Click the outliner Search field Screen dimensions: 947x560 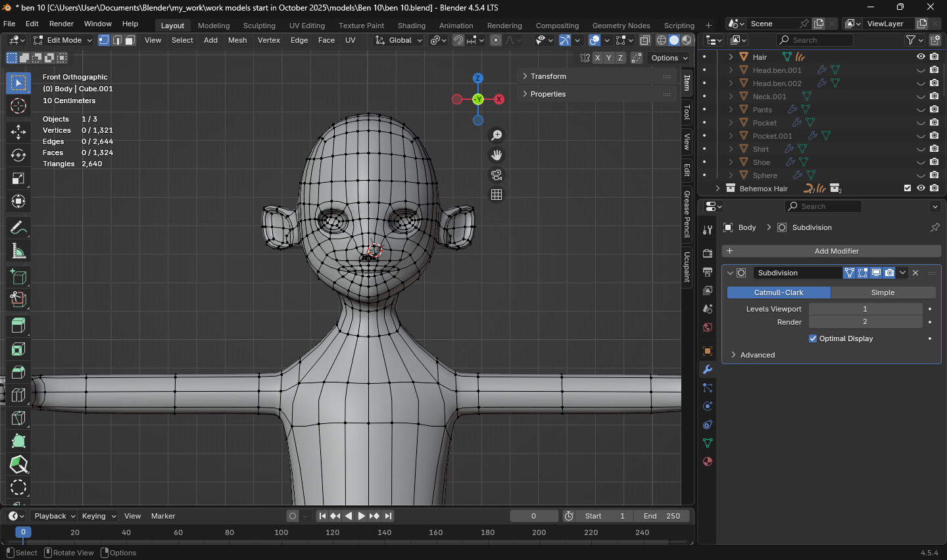tap(814, 40)
